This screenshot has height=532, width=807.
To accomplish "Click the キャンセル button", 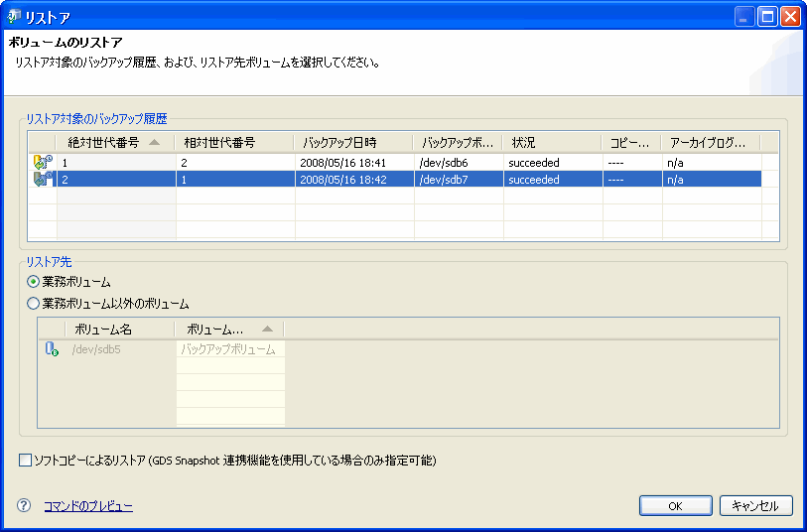I will tap(755, 506).
